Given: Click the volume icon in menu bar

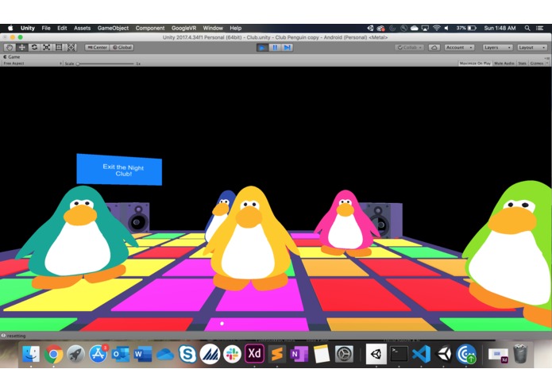Looking at the screenshot, I should pyautogui.click(x=446, y=28).
